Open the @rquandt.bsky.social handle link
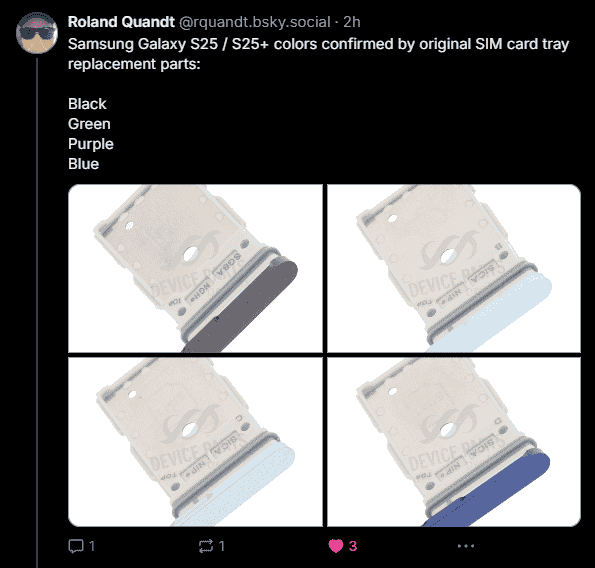The width and height of the screenshot is (595, 568). tap(254, 22)
